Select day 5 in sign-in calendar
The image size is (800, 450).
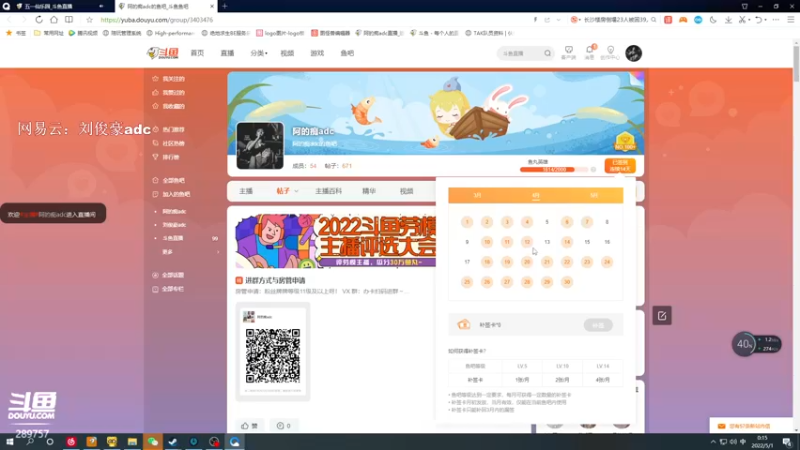pyautogui.click(x=547, y=222)
